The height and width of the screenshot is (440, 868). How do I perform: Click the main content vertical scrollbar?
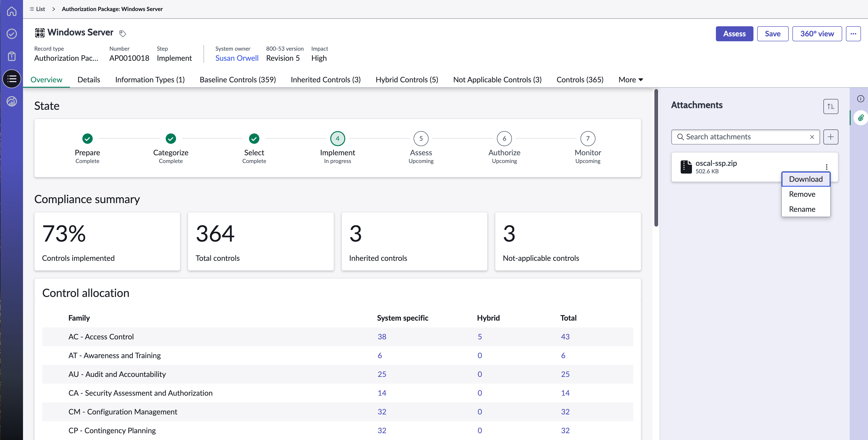click(x=656, y=158)
